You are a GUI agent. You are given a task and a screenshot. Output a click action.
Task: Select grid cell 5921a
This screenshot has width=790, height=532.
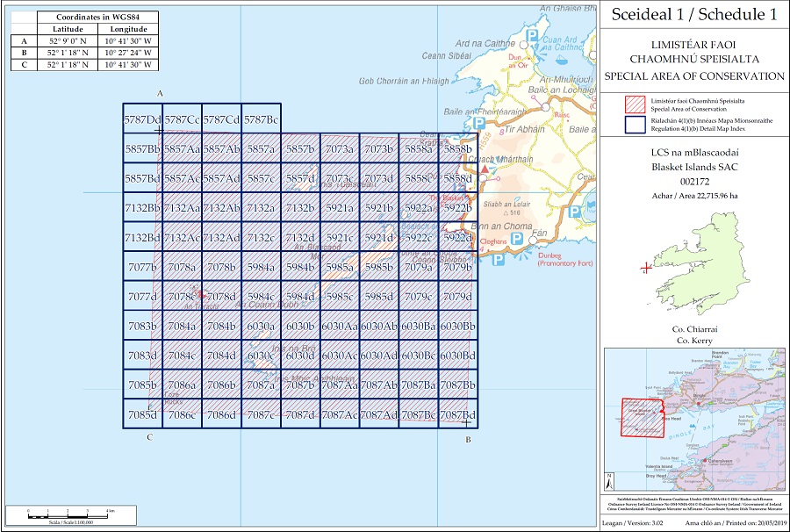click(340, 208)
